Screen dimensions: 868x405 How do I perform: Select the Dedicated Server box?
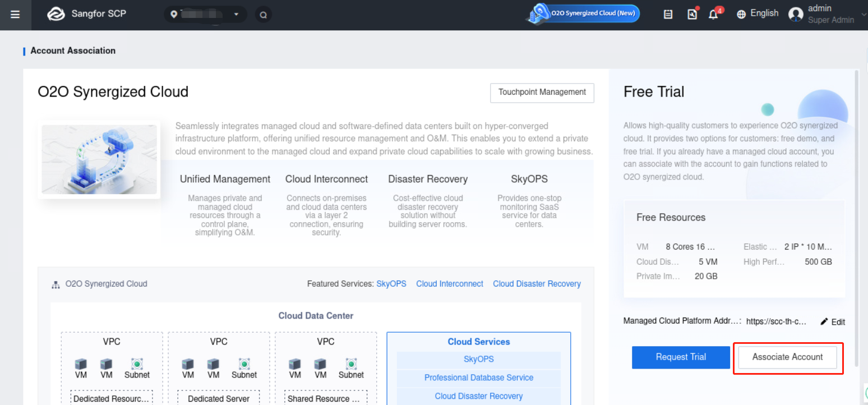pos(219,398)
